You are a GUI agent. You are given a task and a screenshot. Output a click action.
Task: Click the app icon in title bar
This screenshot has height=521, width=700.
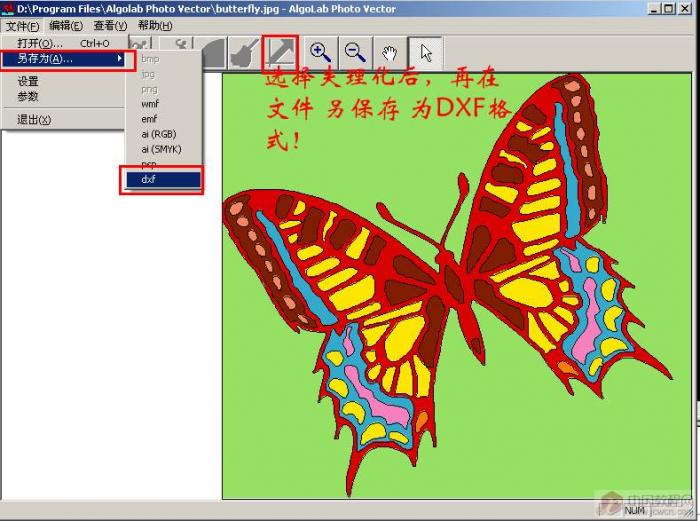coord(8,9)
